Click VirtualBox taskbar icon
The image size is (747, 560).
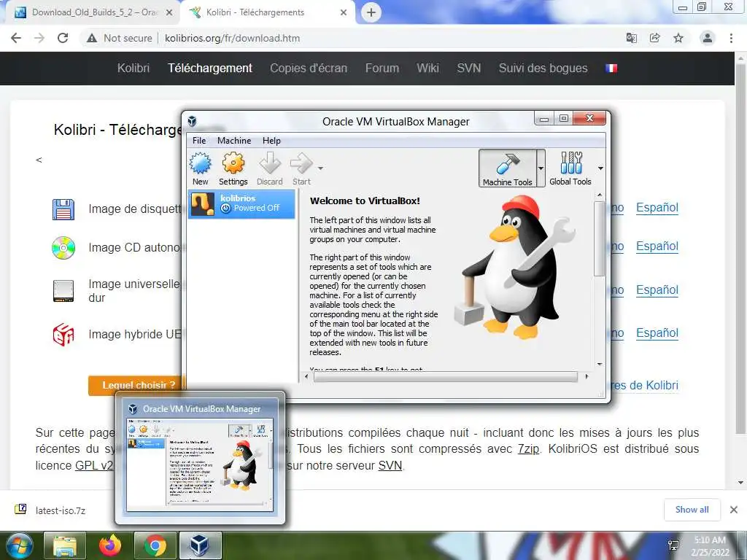[200, 545]
